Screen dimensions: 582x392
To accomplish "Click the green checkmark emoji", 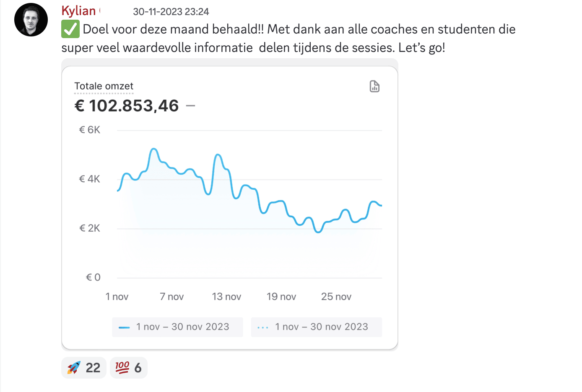I will pyautogui.click(x=70, y=29).
